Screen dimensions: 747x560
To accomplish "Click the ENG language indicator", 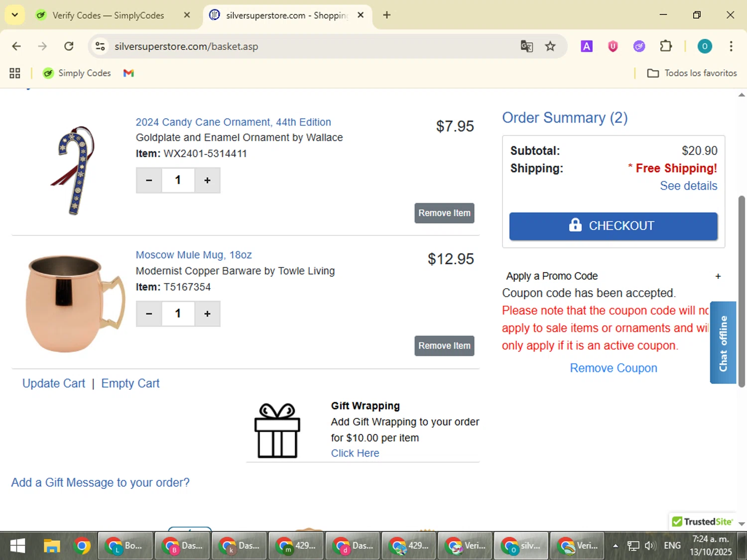I will pyautogui.click(x=672, y=546).
